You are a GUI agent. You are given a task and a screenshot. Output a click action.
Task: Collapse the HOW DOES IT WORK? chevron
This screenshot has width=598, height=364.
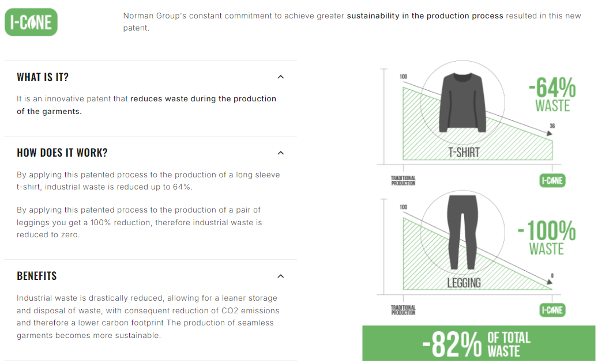(x=281, y=153)
